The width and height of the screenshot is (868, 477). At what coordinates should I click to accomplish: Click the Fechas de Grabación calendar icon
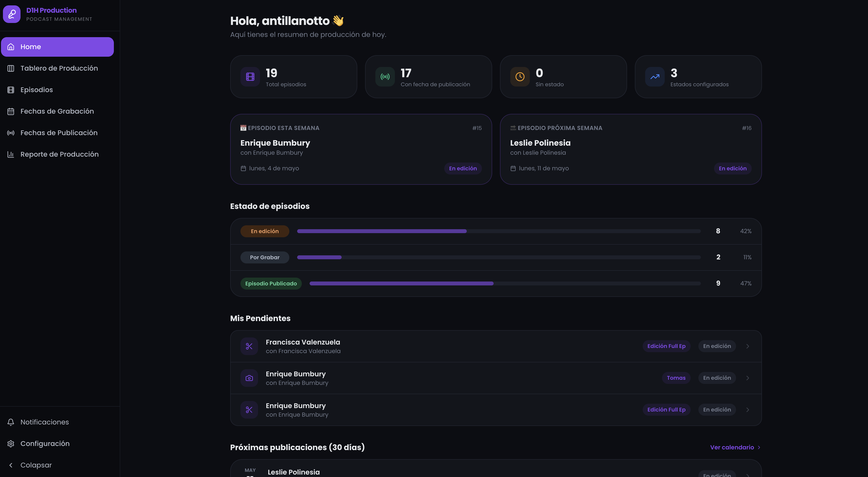11,111
